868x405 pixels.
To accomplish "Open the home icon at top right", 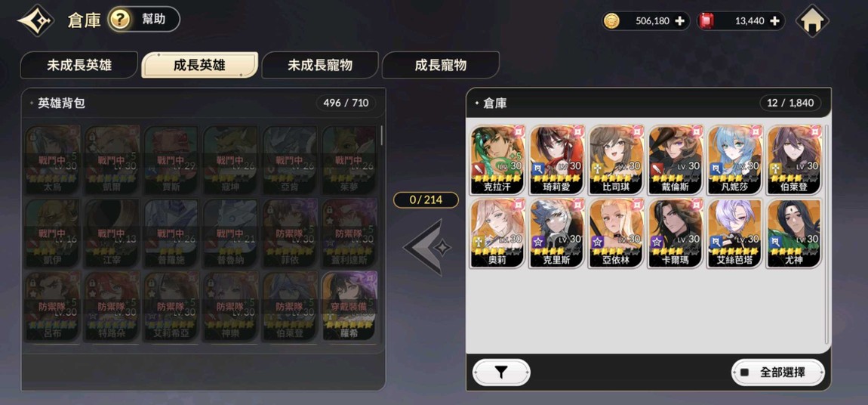I will pos(812,21).
